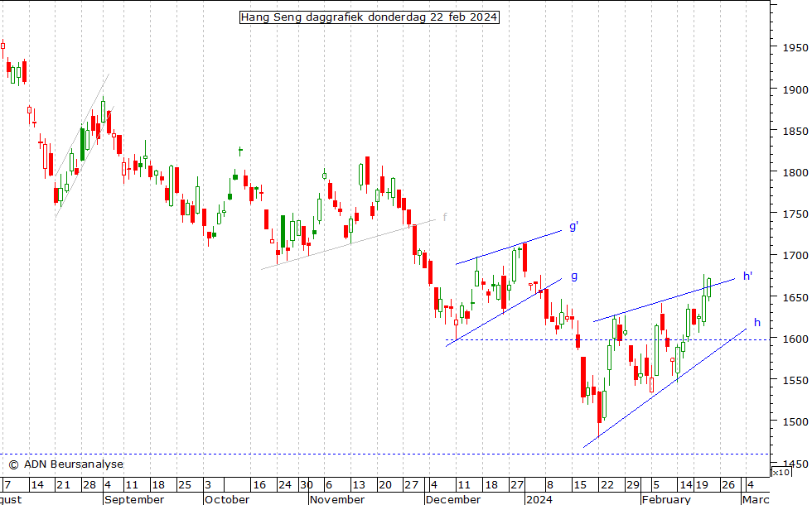Select the August 28 date label
812x505 pixels.
pyautogui.click(x=89, y=485)
